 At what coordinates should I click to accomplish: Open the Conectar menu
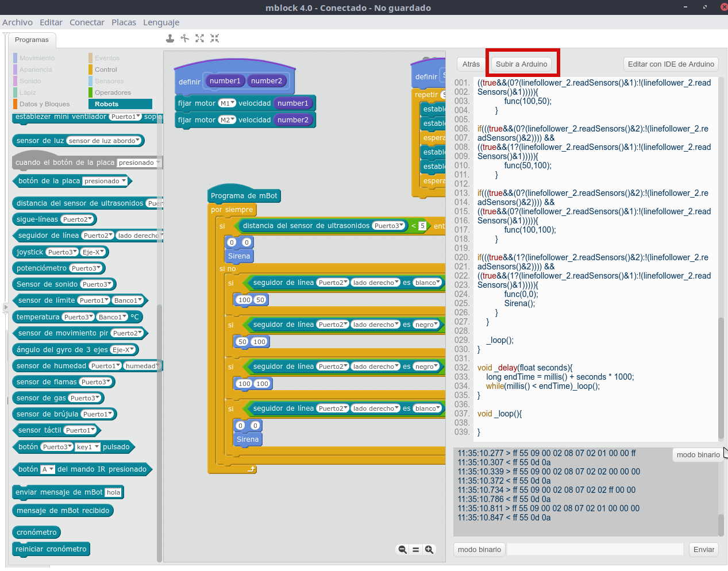pos(87,22)
